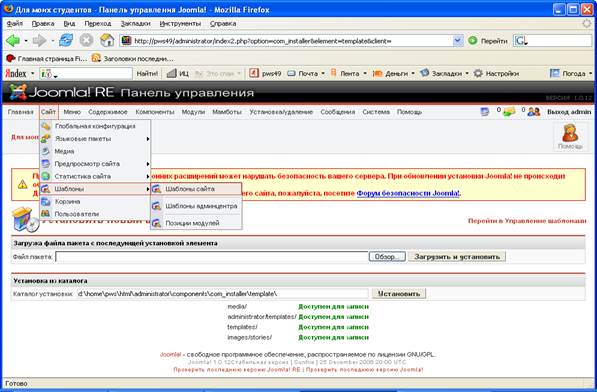Click the Медиа menu icon
Screen dimensions: 597x392
pyautogui.click(x=46, y=151)
